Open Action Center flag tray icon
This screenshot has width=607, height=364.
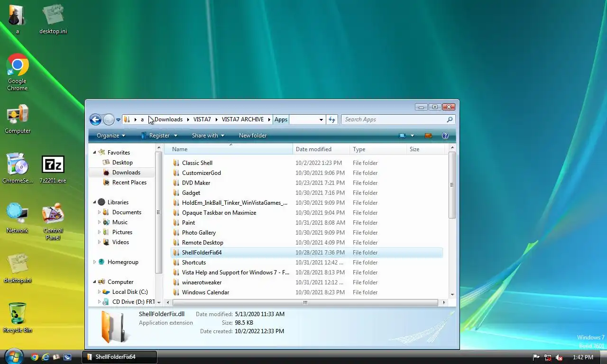[x=536, y=357]
